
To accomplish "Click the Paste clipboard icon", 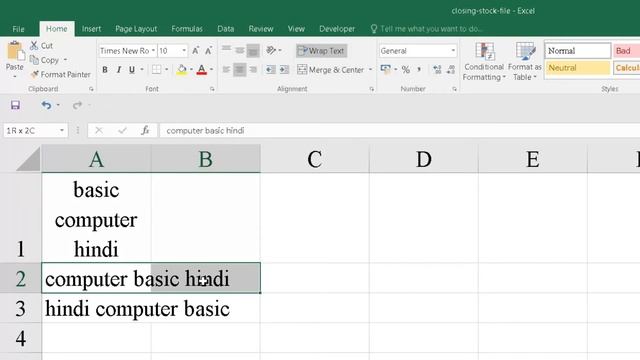I will [15, 52].
